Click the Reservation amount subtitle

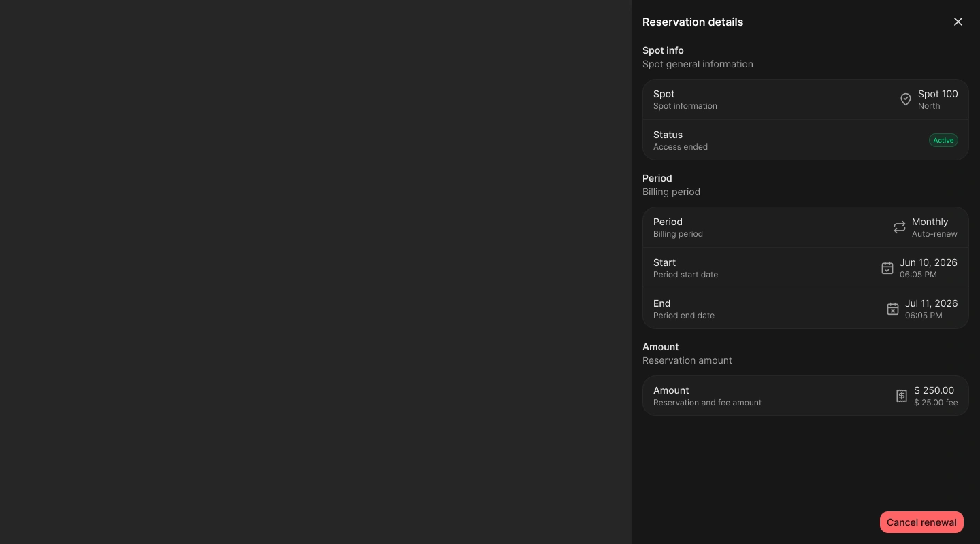coord(687,360)
